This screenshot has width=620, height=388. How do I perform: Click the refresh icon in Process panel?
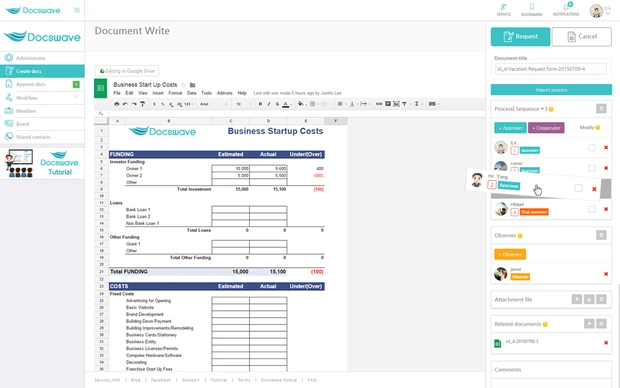tap(601, 108)
